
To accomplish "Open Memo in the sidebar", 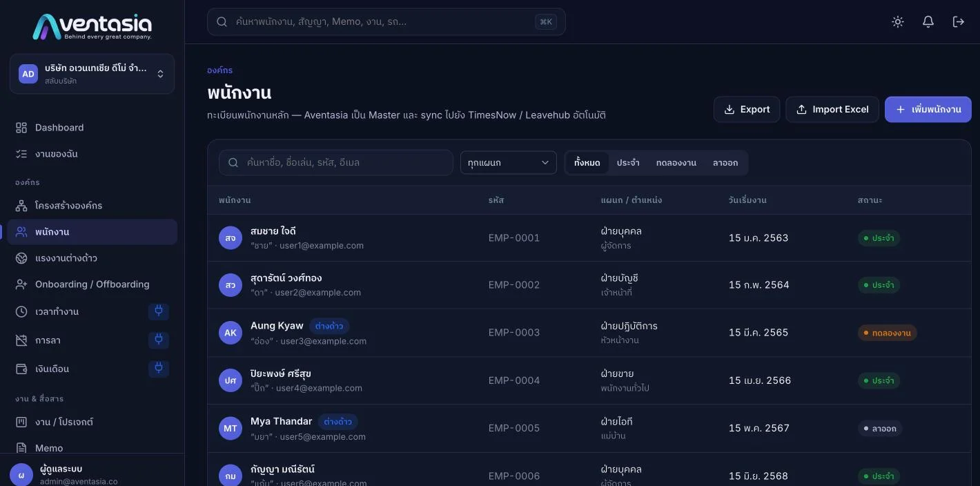I will point(92,448).
